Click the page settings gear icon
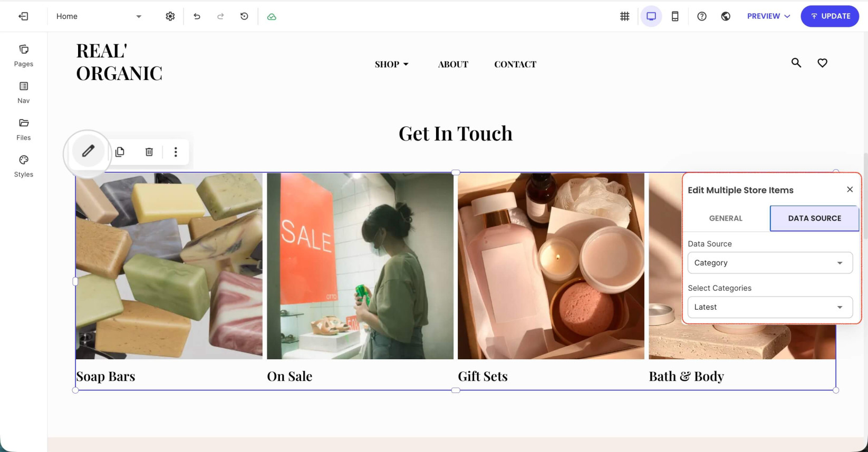This screenshot has height=452, width=868. (170, 16)
